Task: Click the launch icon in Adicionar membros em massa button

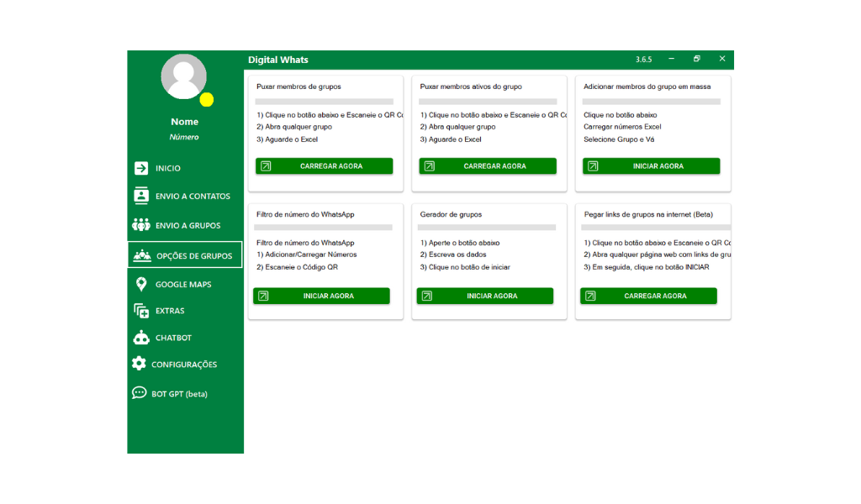Action: [x=593, y=165]
